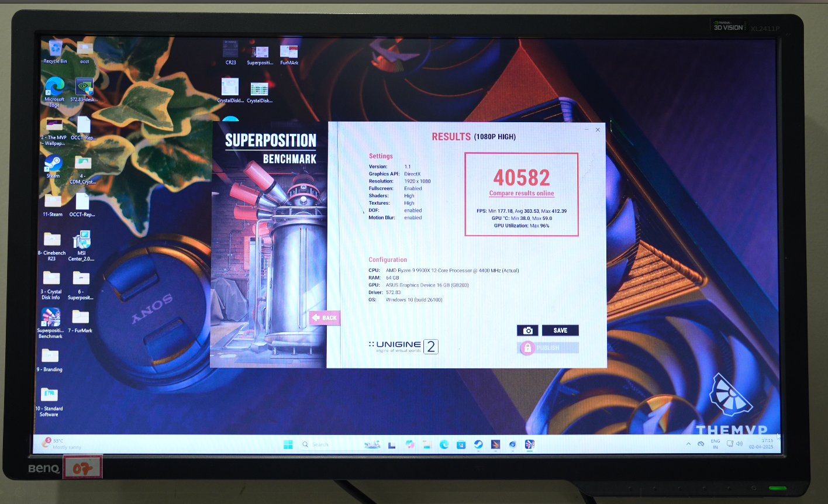
Task: Select Superposition Benchmark desktop shortcut
Action: (x=50, y=324)
